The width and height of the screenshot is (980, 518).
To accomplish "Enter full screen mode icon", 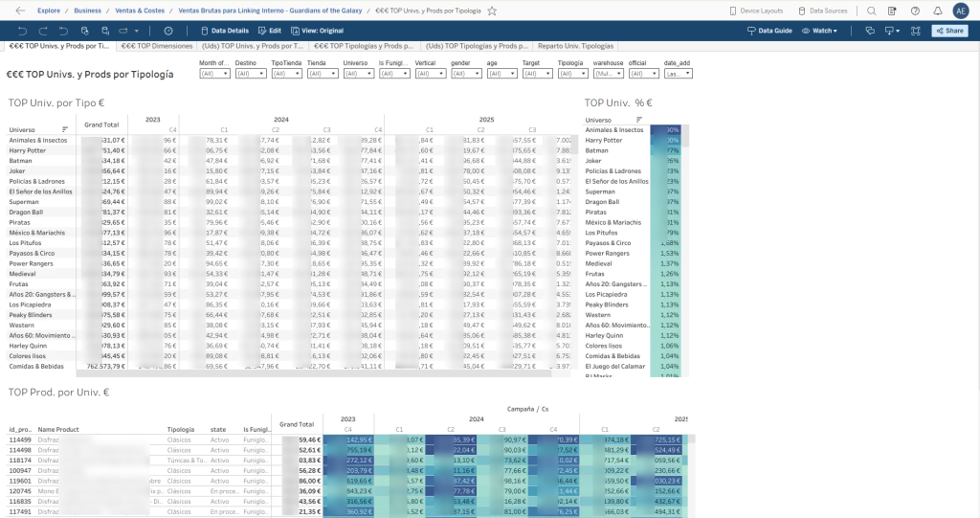I will (x=916, y=31).
